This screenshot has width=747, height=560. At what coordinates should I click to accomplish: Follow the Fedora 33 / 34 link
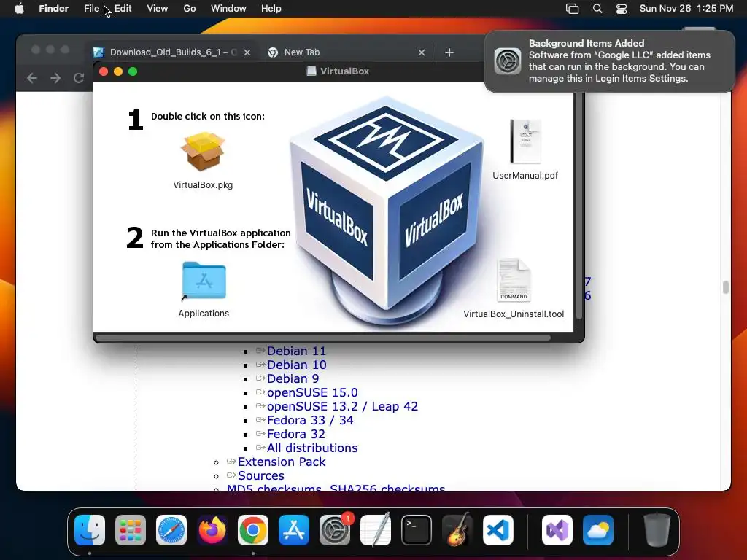(310, 420)
